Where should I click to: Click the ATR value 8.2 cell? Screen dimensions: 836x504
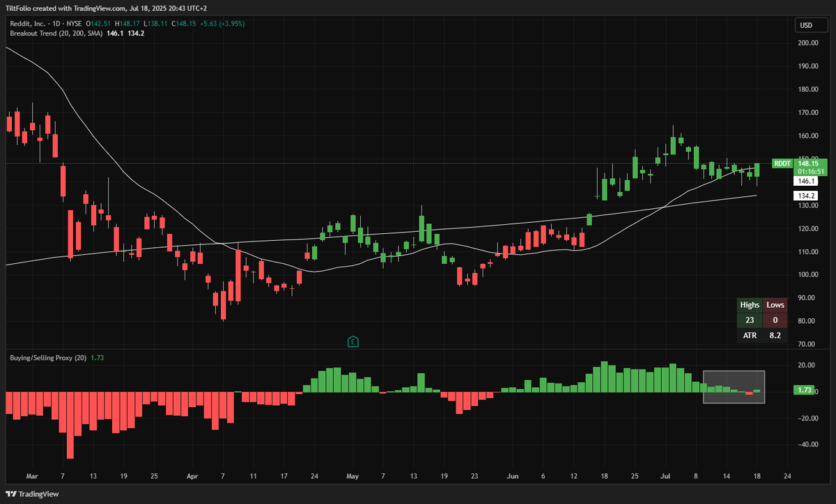[775, 336]
